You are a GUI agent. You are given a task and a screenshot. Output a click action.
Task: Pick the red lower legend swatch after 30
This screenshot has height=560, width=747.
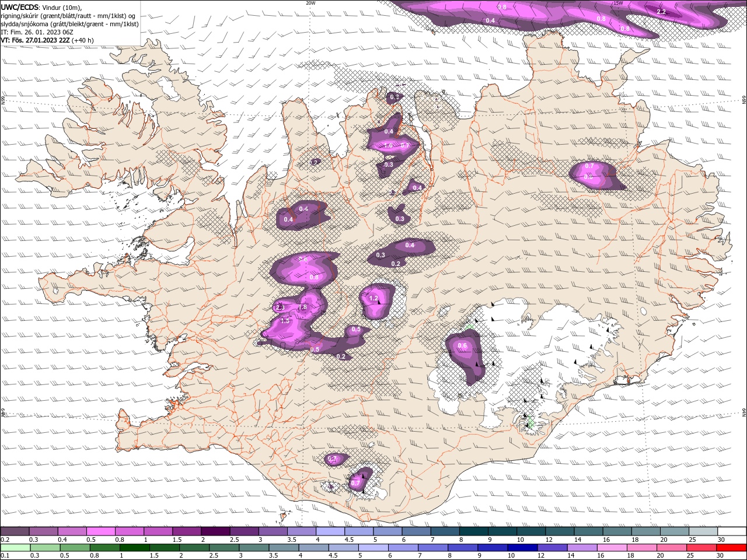(731, 548)
